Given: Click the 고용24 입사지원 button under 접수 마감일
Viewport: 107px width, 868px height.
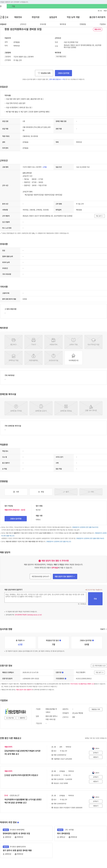Looking at the screenshot, I should pyautogui.click(x=15, y=519).
